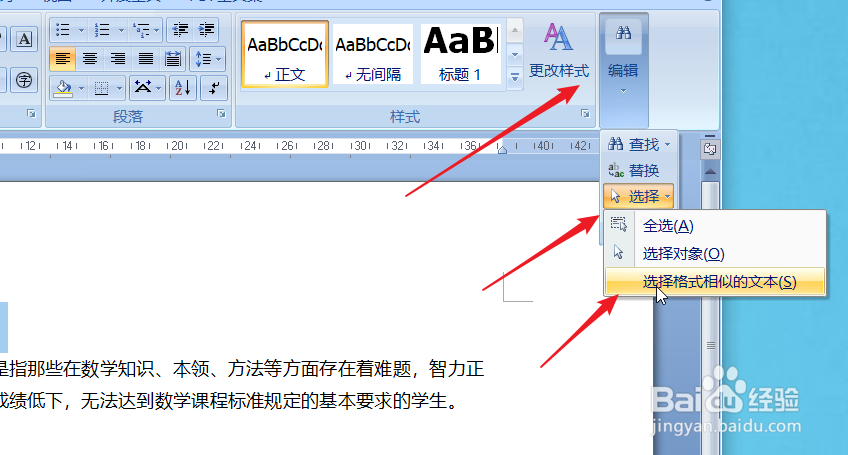Choose 全选(A) menu item

715,226
